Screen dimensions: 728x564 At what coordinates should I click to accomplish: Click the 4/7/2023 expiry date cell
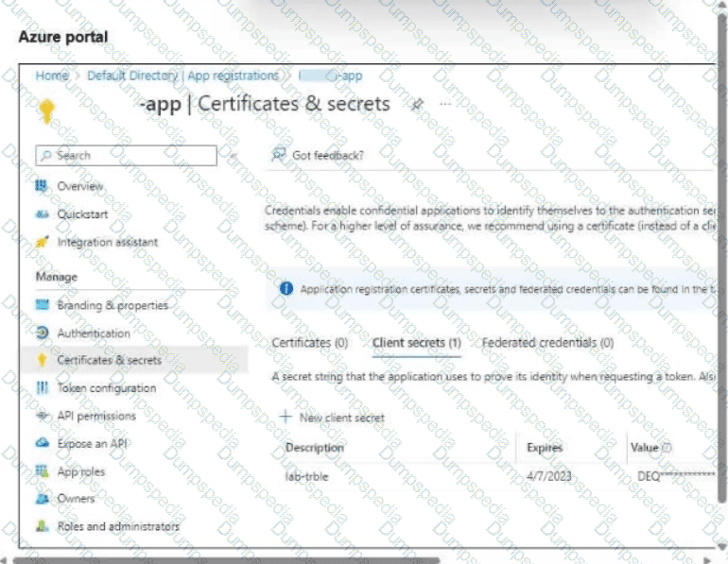pyautogui.click(x=548, y=476)
